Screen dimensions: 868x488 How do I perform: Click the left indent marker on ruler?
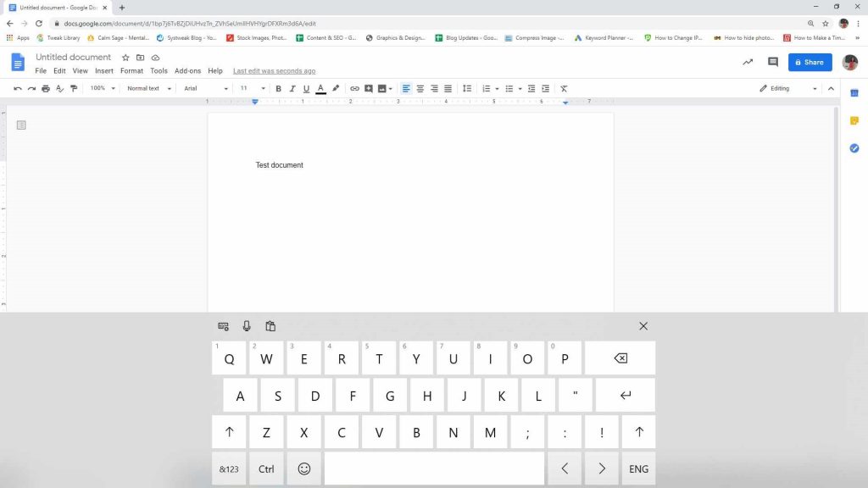pyautogui.click(x=255, y=103)
